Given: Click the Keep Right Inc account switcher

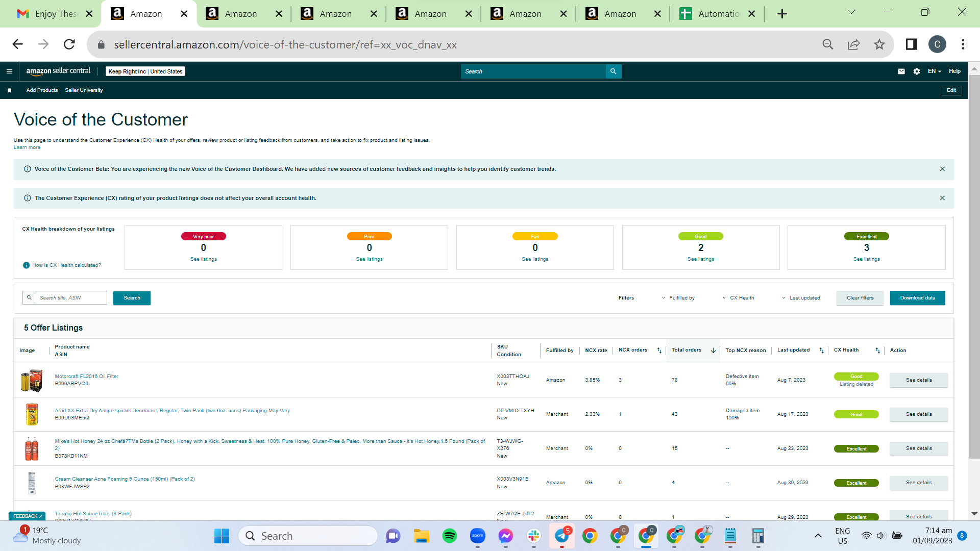Looking at the screenshot, I should pyautogui.click(x=145, y=71).
